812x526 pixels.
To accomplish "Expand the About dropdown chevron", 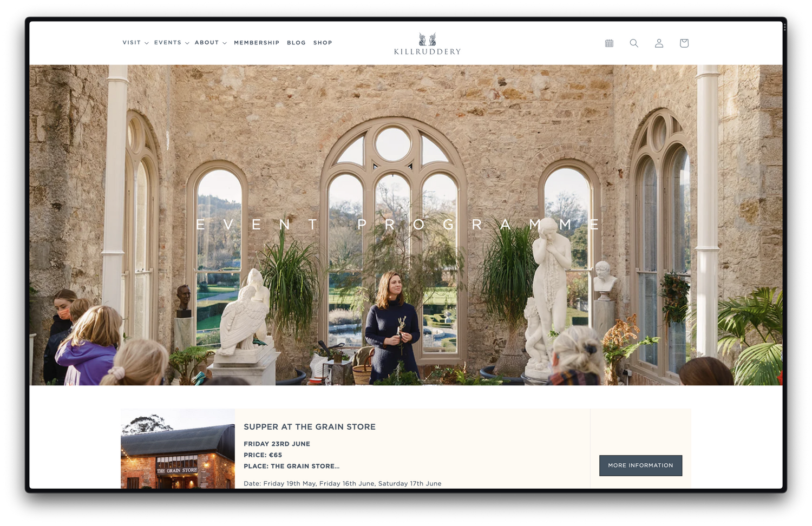I will click(x=225, y=43).
